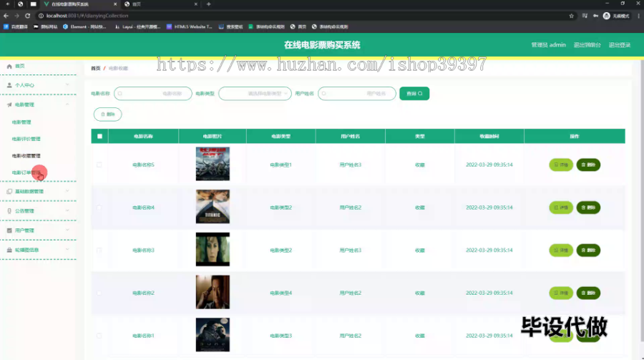
Task: Click 退出登录 in the header
Action: coord(620,45)
